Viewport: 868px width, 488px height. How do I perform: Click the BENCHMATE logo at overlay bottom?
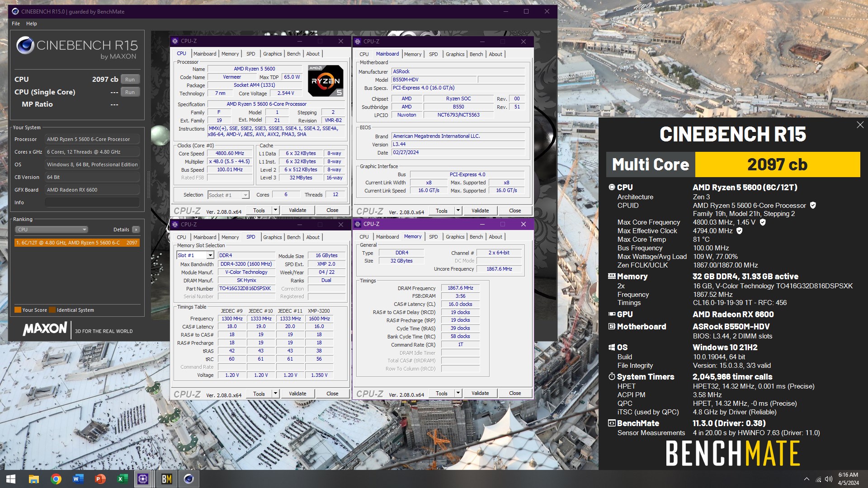733,453
